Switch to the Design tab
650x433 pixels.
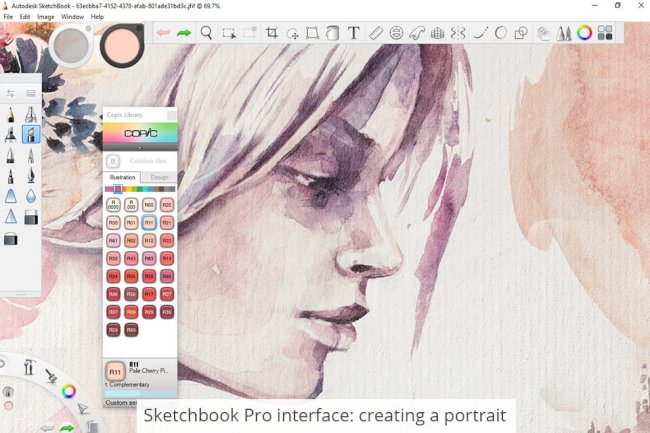(x=159, y=177)
